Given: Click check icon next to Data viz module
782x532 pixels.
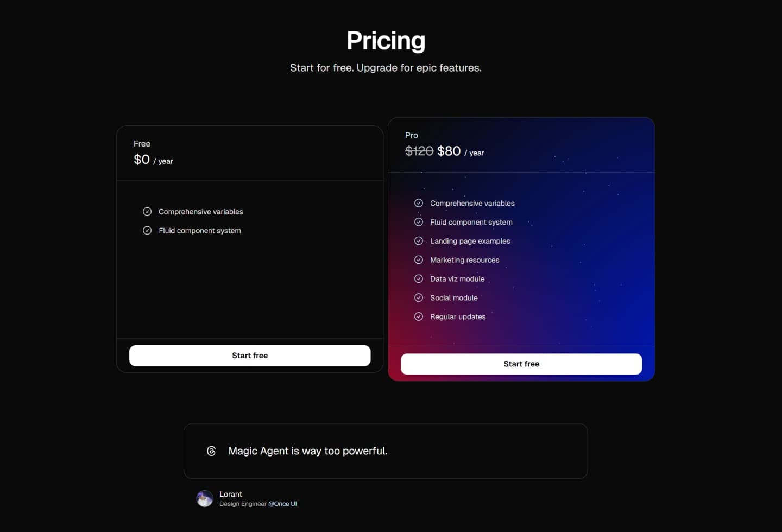Looking at the screenshot, I should 419,279.
